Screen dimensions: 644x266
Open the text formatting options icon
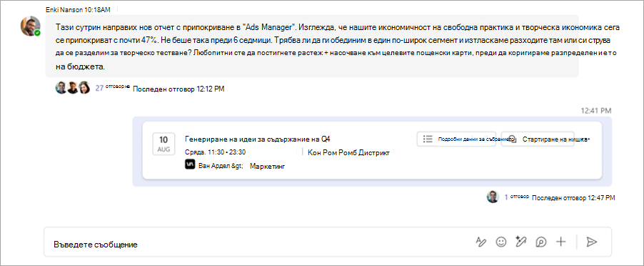(481, 242)
